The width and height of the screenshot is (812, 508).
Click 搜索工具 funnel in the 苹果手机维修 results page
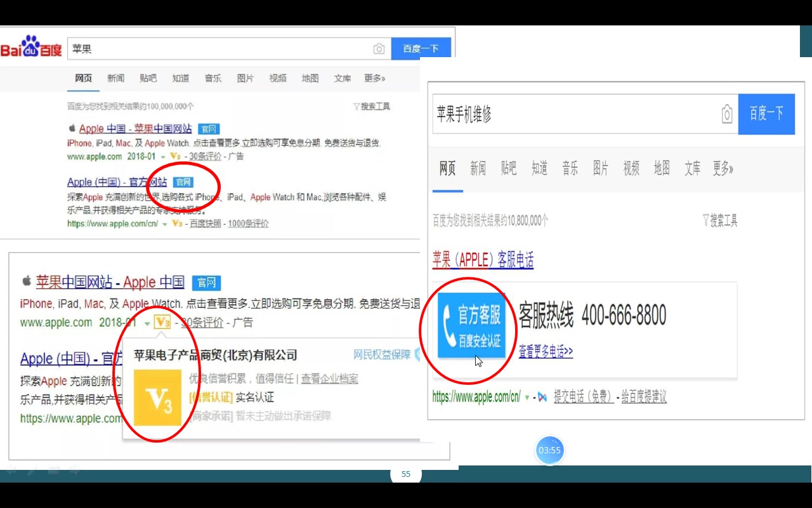pos(705,220)
